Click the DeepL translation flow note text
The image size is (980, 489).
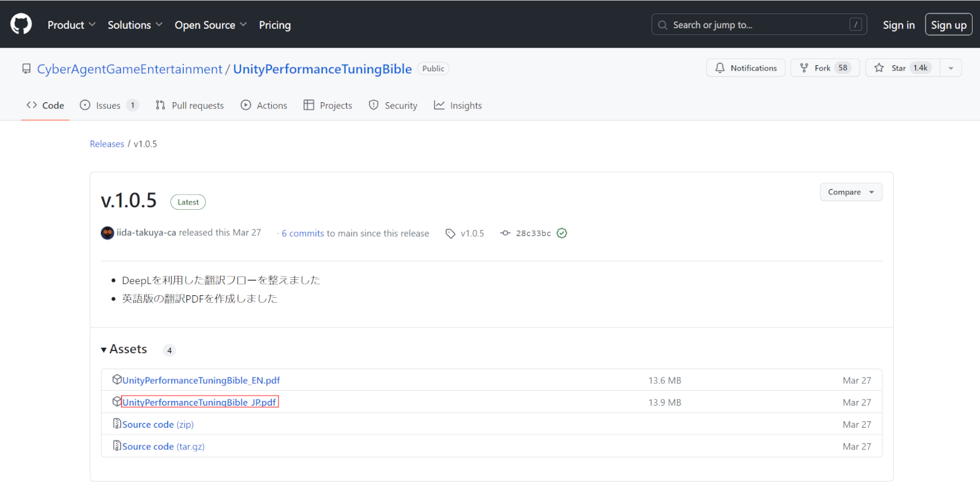coord(221,280)
